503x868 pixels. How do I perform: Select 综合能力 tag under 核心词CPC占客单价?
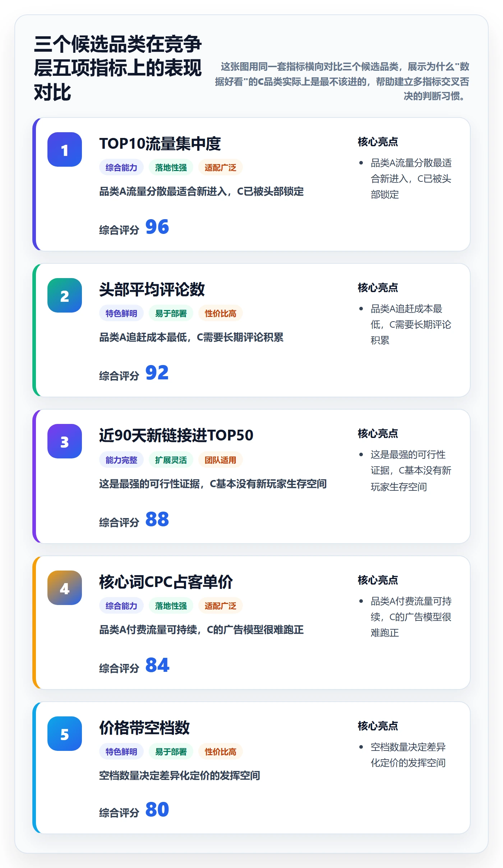point(121,606)
